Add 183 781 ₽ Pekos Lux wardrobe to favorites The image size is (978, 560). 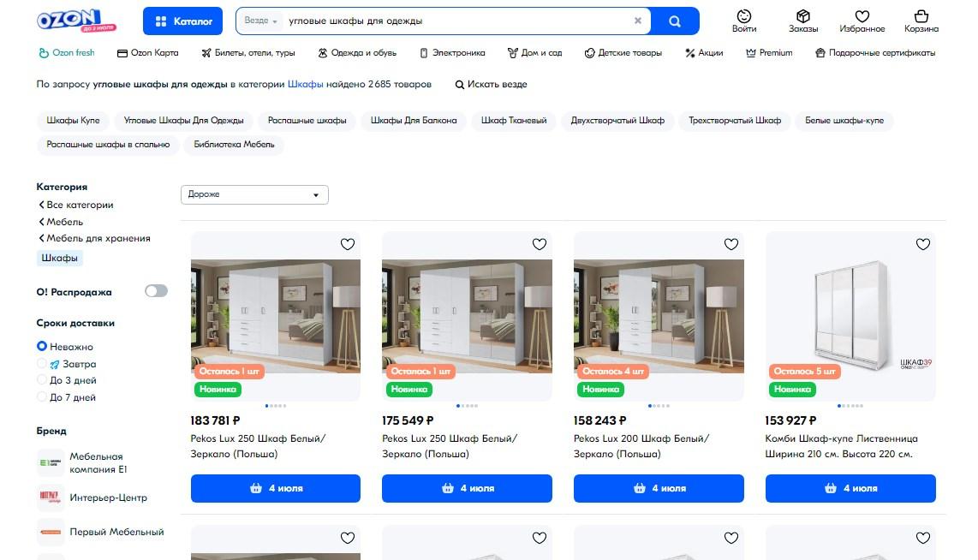(348, 244)
